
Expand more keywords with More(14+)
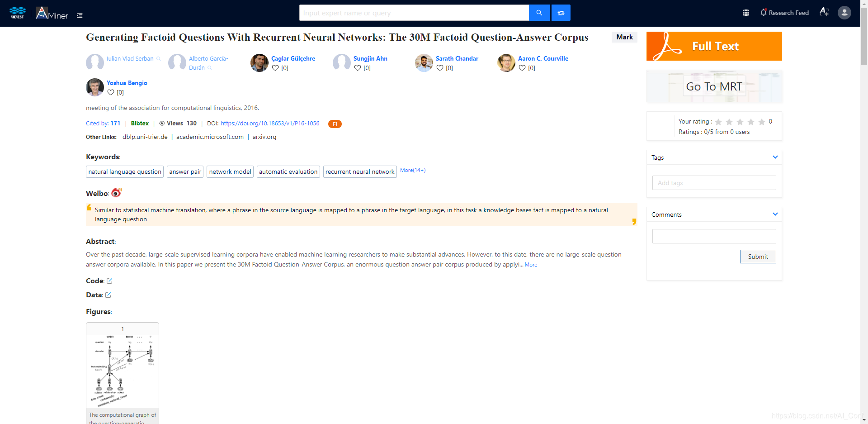[x=413, y=170]
